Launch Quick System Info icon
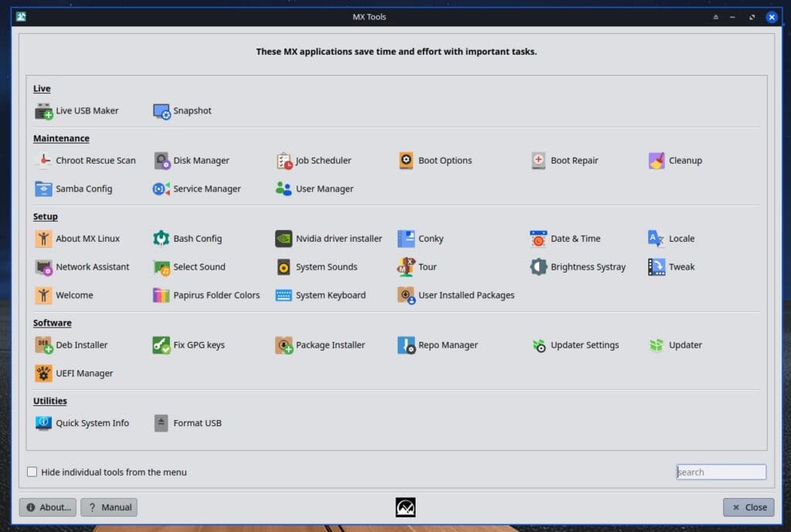This screenshot has height=532, width=791. point(44,423)
